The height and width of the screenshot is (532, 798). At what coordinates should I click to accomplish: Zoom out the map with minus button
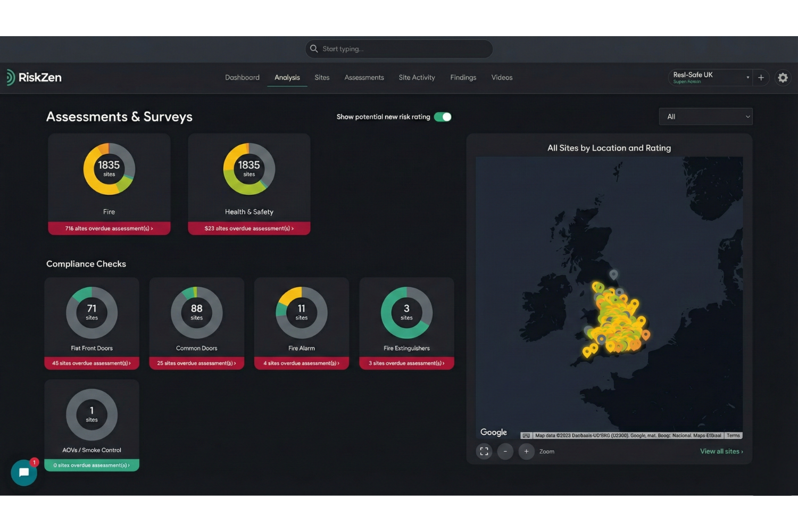pyautogui.click(x=505, y=451)
